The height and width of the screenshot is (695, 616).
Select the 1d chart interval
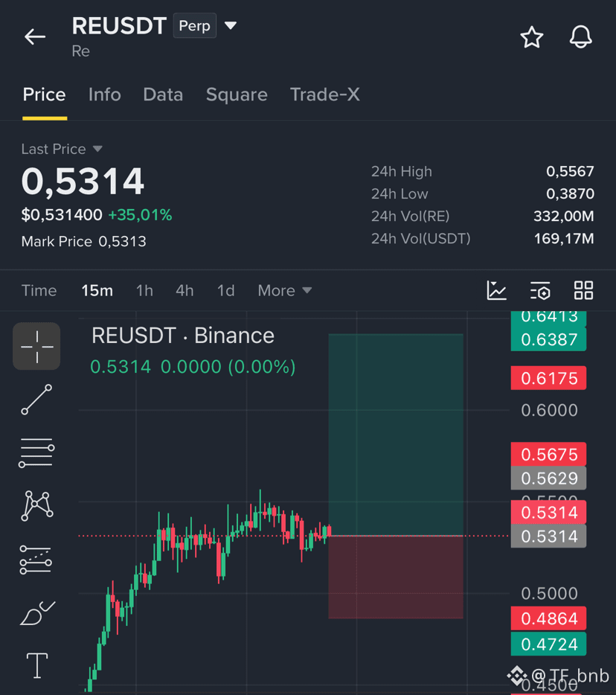pyautogui.click(x=225, y=291)
